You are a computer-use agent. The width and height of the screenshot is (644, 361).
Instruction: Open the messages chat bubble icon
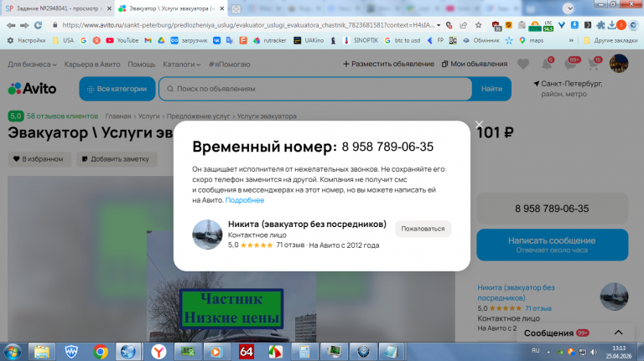[571, 64]
